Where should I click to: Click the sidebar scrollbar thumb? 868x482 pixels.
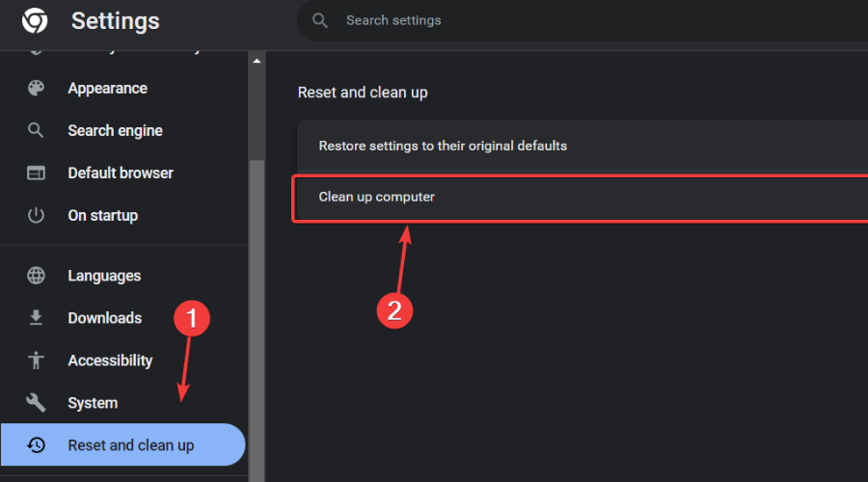[257, 321]
